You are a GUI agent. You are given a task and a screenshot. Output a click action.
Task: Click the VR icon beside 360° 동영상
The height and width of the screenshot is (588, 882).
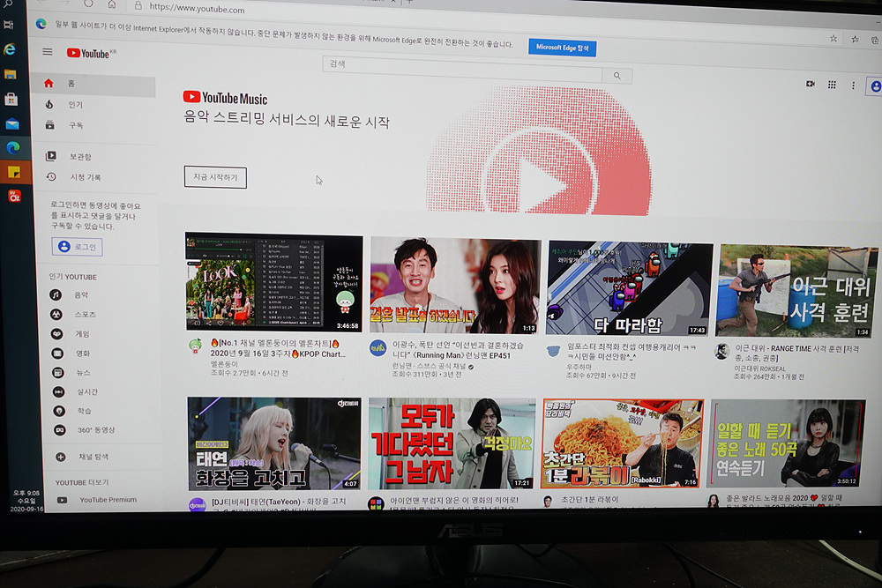[60, 430]
